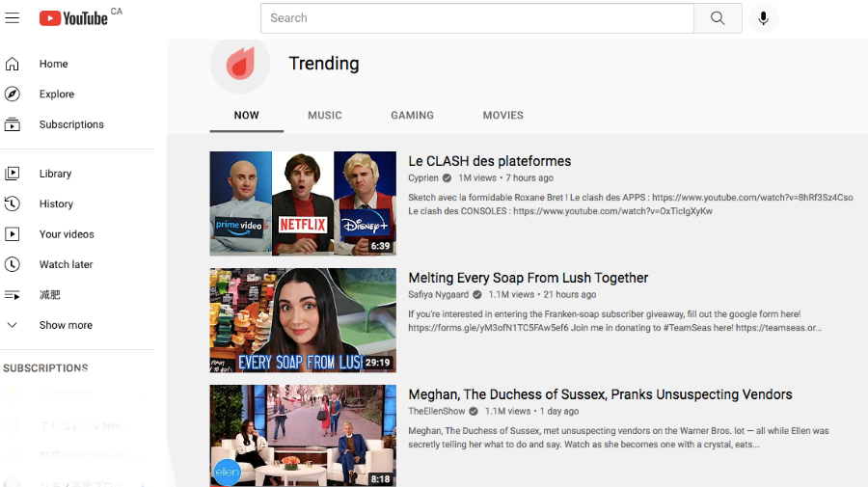Click Safiya Nygaard's verified badge
The width and height of the screenshot is (868, 487).
[x=477, y=294]
